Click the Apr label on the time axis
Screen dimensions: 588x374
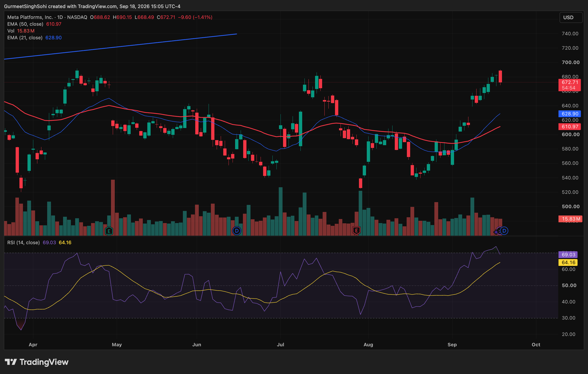(33, 345)
